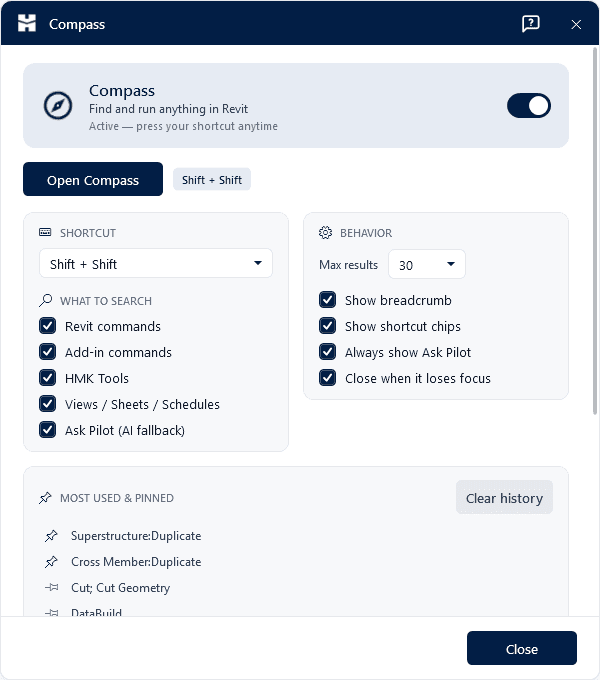Click the Shift + Shift shortcut chip
This screenshot has height=680, width=600.
(212, 179)
